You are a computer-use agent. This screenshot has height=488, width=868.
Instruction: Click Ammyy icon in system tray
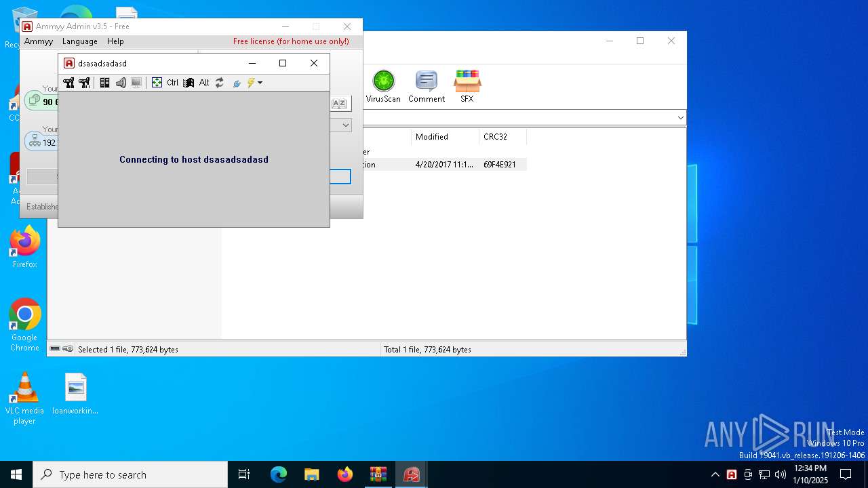pyautogui.click(x=732, y=474)
